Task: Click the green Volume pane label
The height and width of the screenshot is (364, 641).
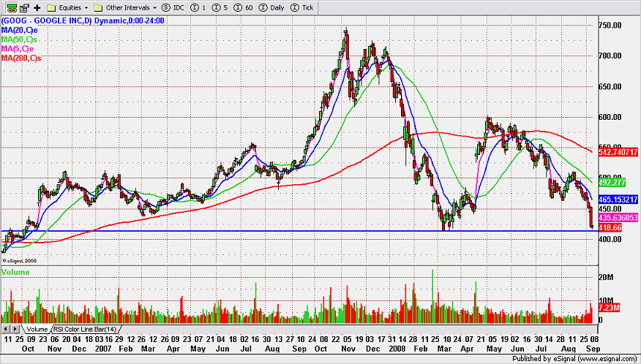Action: click(15, 272)
